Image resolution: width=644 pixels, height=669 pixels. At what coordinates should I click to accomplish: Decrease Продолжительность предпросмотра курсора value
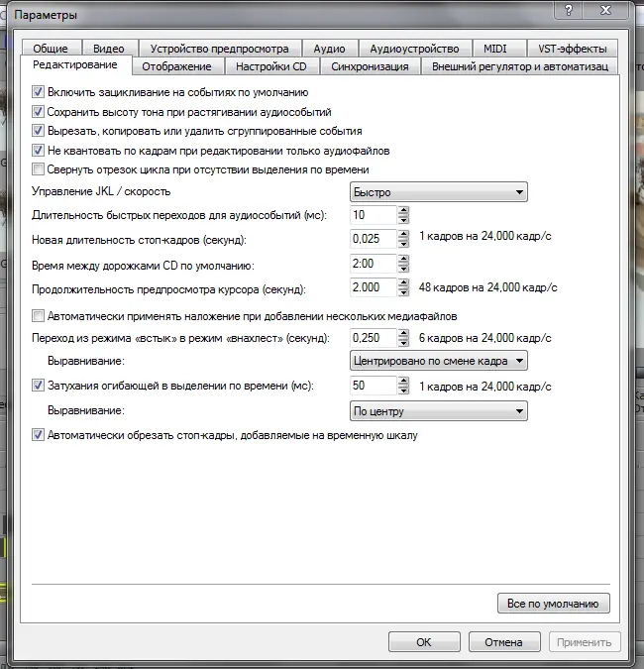click(403, 291)
